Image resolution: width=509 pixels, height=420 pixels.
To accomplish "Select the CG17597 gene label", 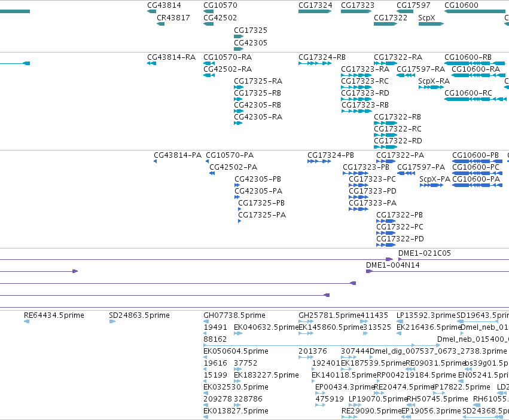I will click(413, 5).
